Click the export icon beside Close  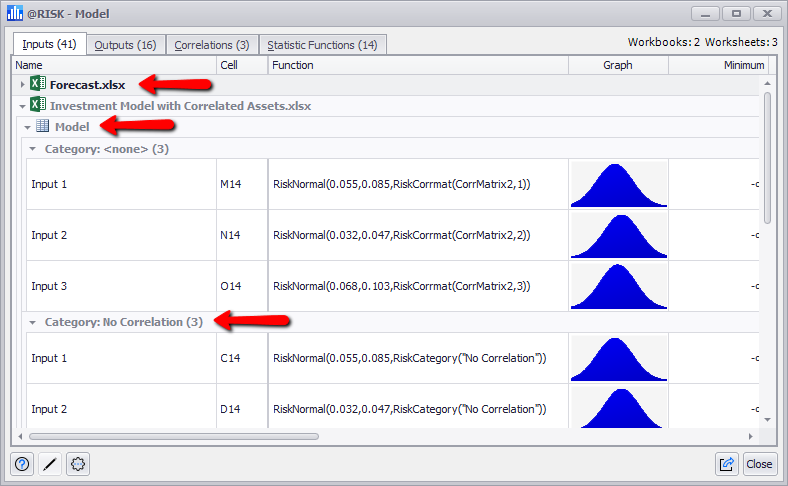(727, 464)
